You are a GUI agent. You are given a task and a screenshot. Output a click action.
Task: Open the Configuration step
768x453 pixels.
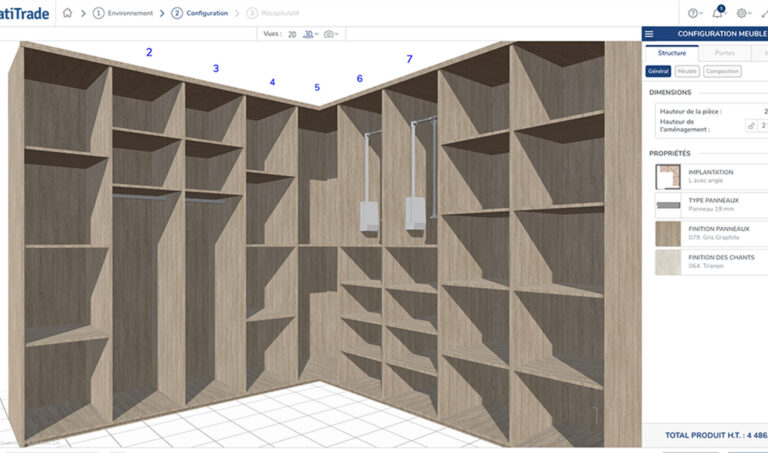199,13
